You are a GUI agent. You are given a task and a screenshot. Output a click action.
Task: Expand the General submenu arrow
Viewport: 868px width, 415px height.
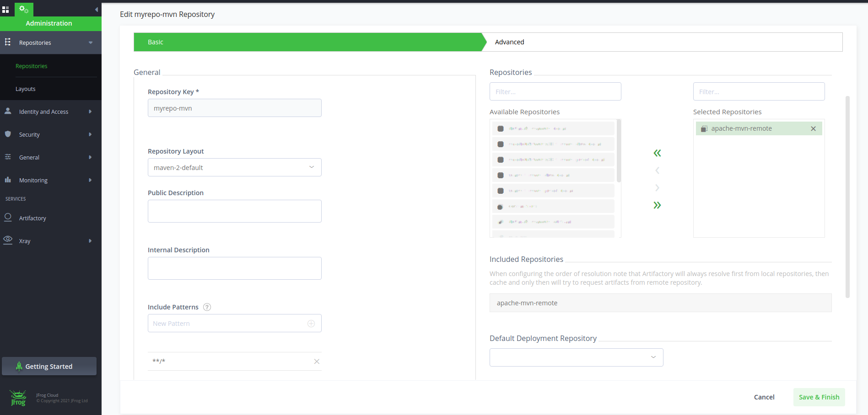pyautogui.click(x=90, y=157)
